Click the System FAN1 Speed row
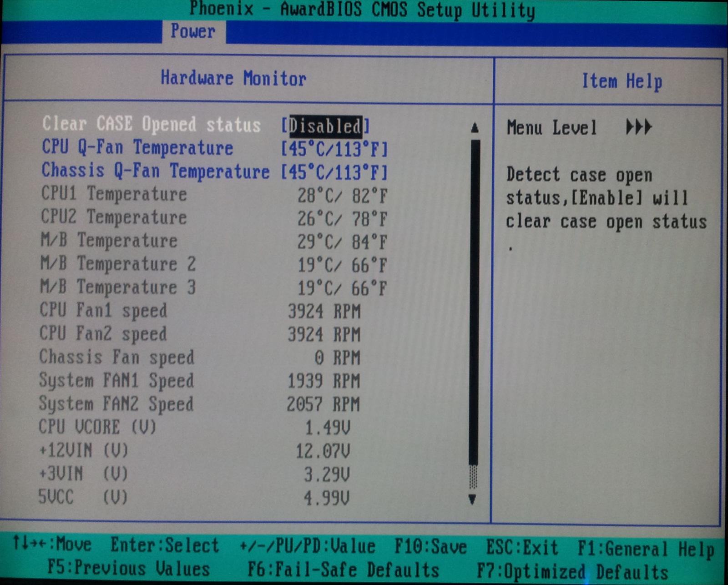The image size is (728, 585). click(x=200, y=381)
